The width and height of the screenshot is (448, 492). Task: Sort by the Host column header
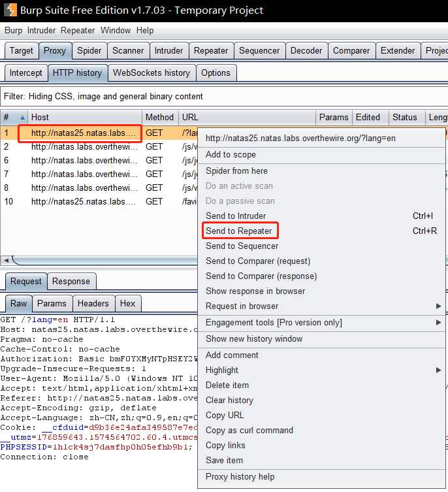click(85, 118)
